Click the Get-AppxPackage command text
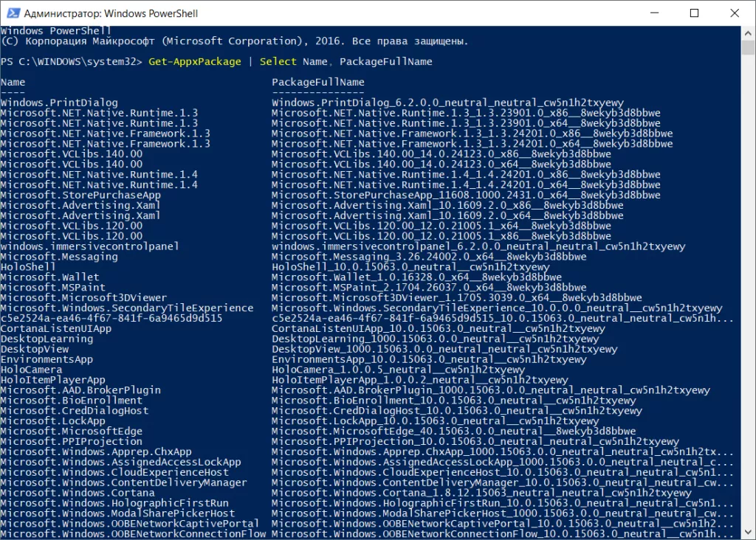 (x=195, y=62)
